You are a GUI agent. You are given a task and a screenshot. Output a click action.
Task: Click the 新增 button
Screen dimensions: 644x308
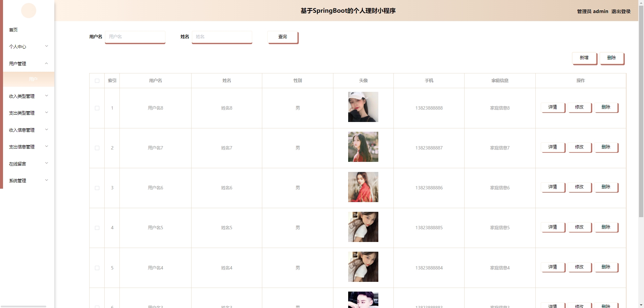584,58
